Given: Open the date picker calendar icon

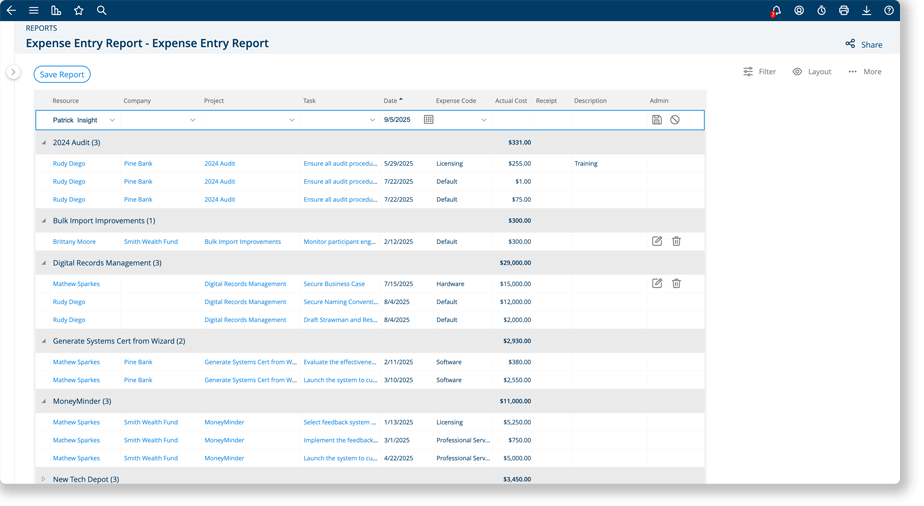Looking at the screenshot, I should [x=428, y=120].
